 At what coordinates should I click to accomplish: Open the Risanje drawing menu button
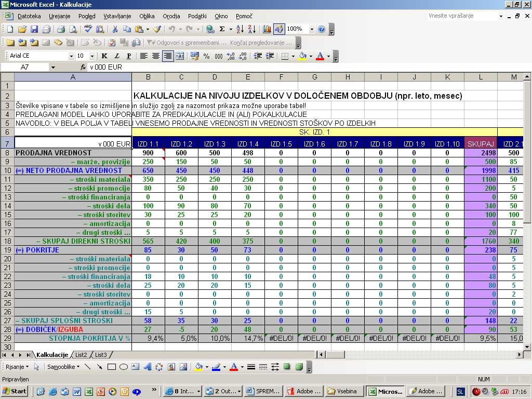click(17, 367)
